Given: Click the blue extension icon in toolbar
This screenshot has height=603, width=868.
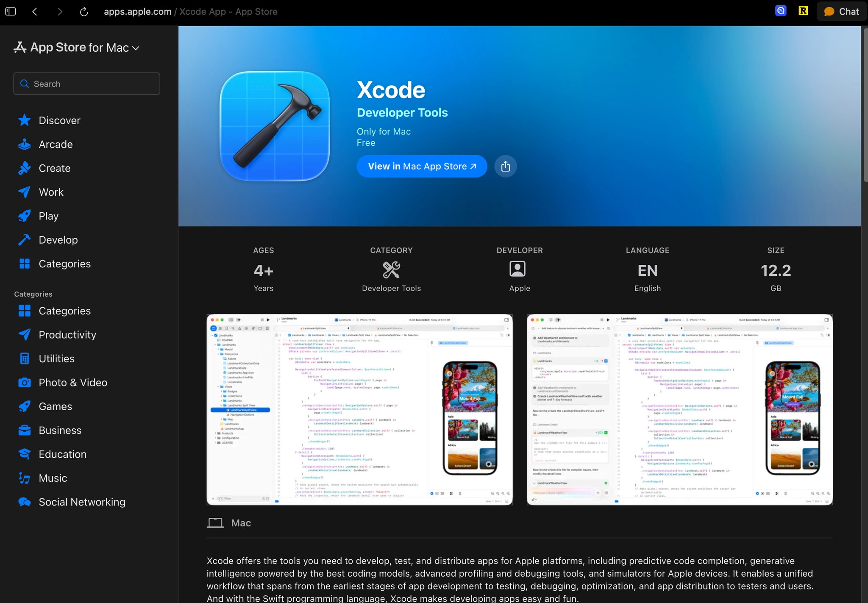Looking at the screenshot, I should [x=781, y=11].
